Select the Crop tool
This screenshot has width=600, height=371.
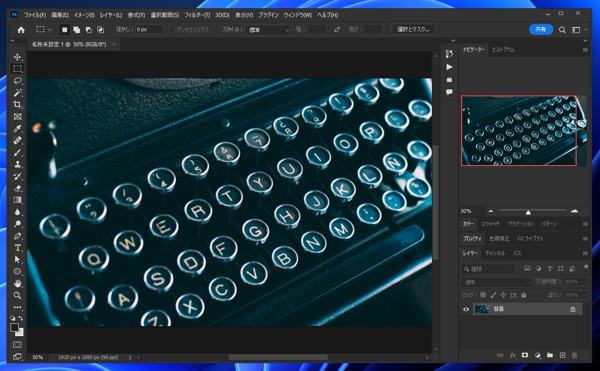(18, 104)
